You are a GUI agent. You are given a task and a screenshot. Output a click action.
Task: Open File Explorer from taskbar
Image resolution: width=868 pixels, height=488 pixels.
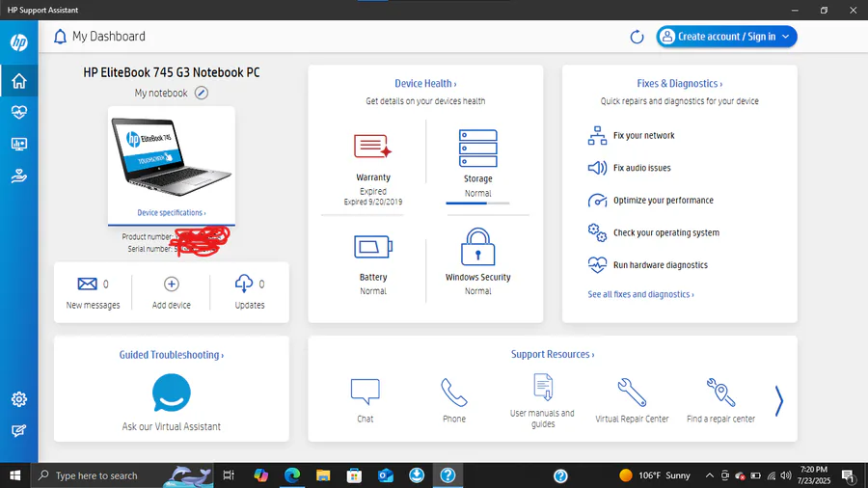coord(323,475)
